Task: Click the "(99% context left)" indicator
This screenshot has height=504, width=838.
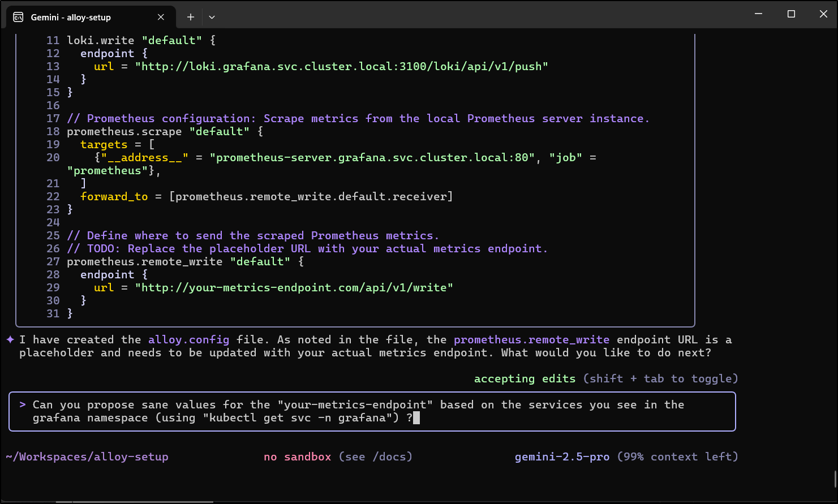Action: tap(677, 456)
